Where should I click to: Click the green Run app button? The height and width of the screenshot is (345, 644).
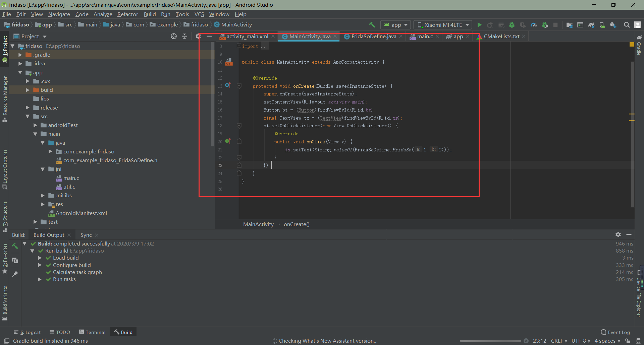point(479,25)
